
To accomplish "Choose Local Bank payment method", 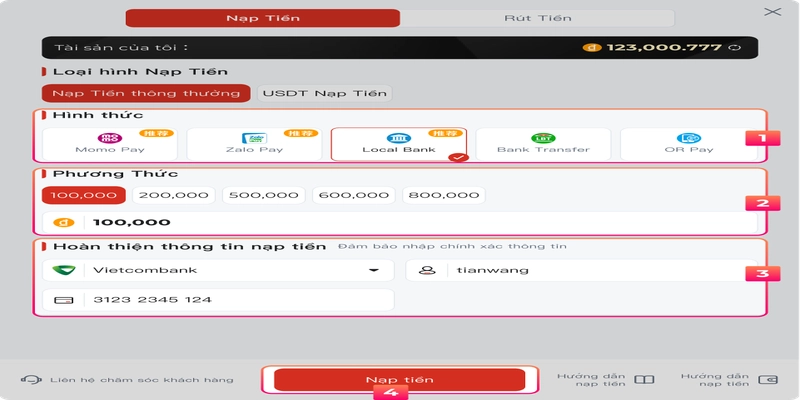I will 399,144.
